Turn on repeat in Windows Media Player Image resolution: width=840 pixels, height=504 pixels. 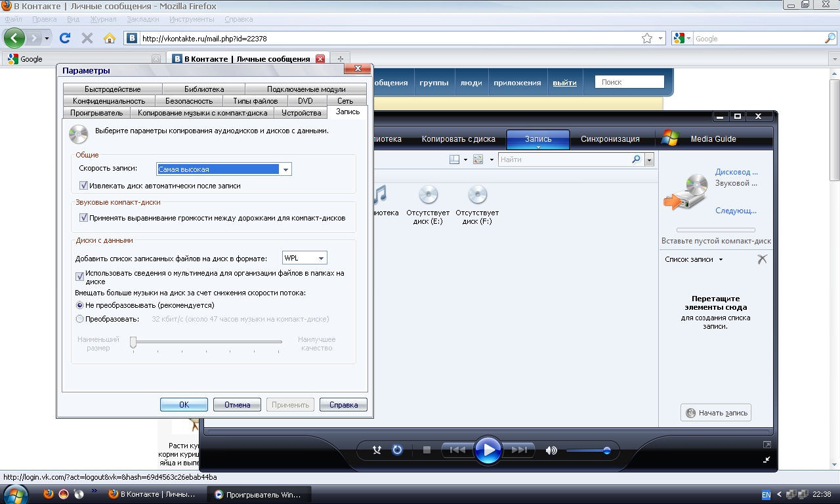397,450
